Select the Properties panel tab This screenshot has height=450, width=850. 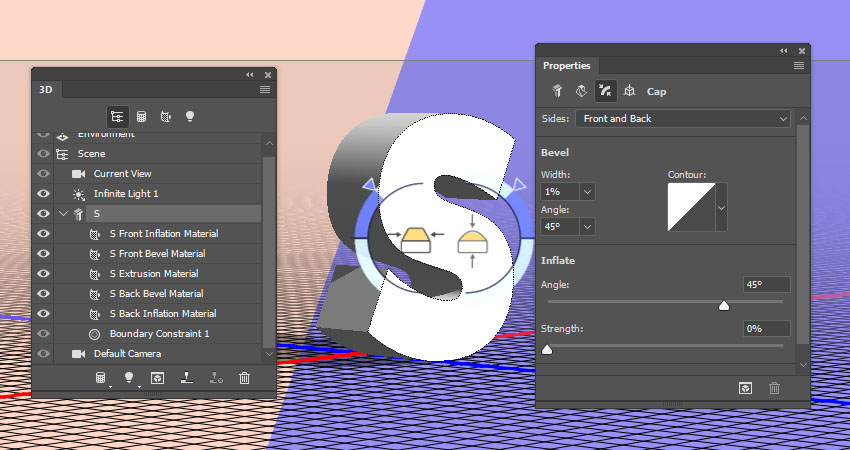click(x=566, y=66)
